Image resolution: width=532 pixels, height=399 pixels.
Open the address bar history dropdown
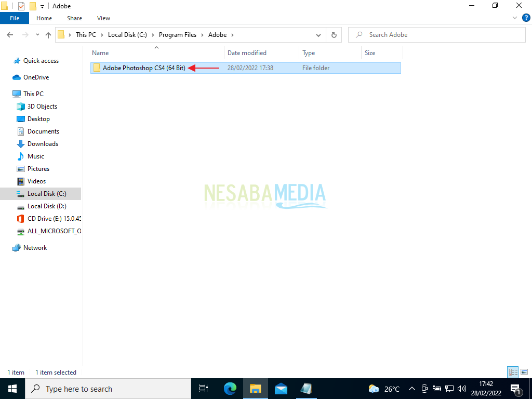(318, 35)
